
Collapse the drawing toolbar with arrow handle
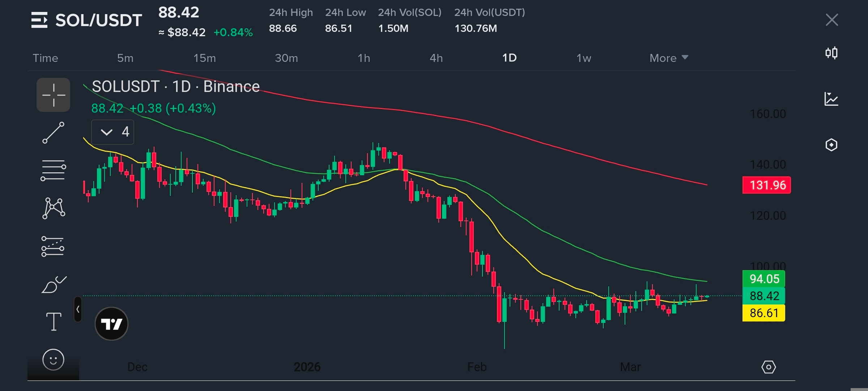pyautogui.click(x=78, y=309)
